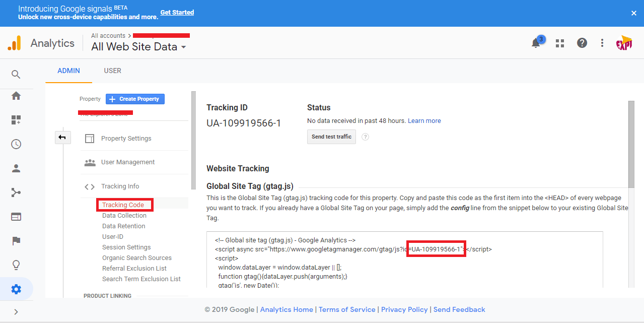644x324 pixels.
Task: Open the search icon in the sidebar
Action: pyautogui.click(x=16, y=75)
